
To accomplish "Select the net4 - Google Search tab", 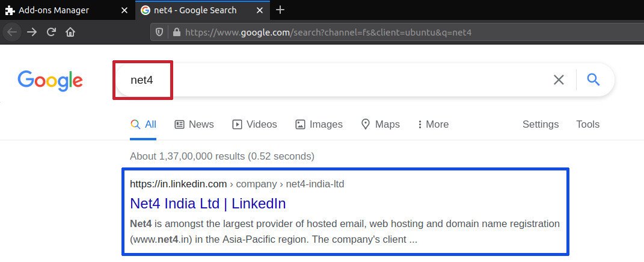I will click(203, 10).
